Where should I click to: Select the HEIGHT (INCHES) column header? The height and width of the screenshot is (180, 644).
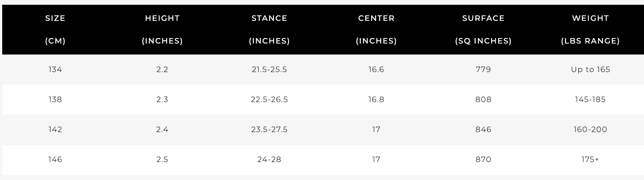(x=162, y=30)
